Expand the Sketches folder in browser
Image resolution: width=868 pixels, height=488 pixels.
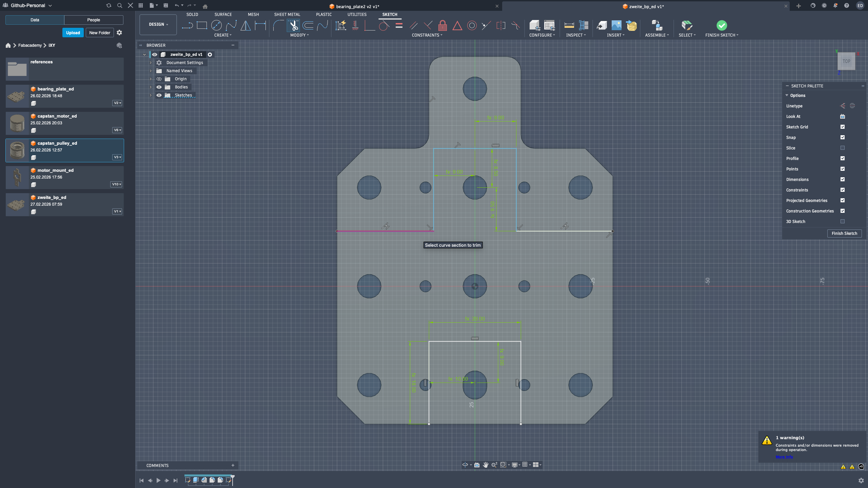pos(151,95)
